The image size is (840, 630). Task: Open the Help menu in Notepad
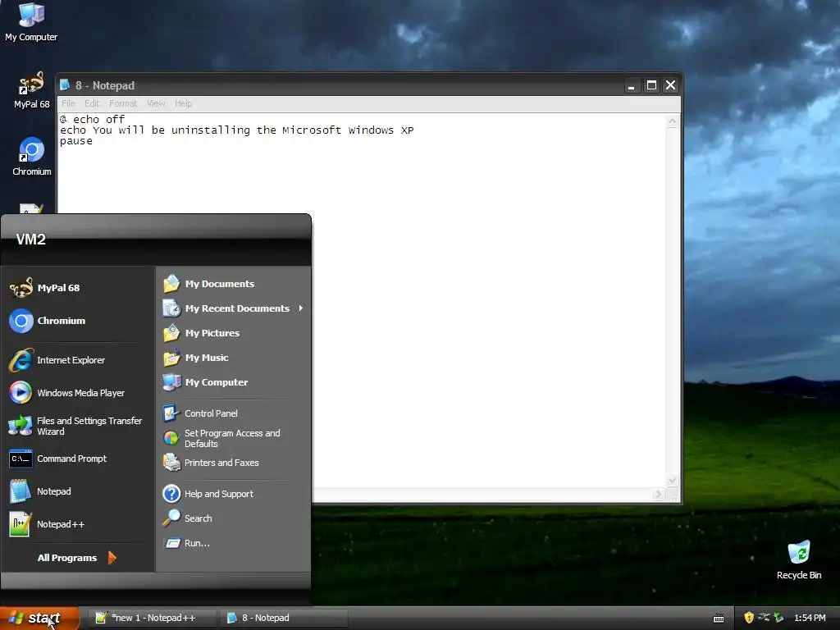[183, 103]
